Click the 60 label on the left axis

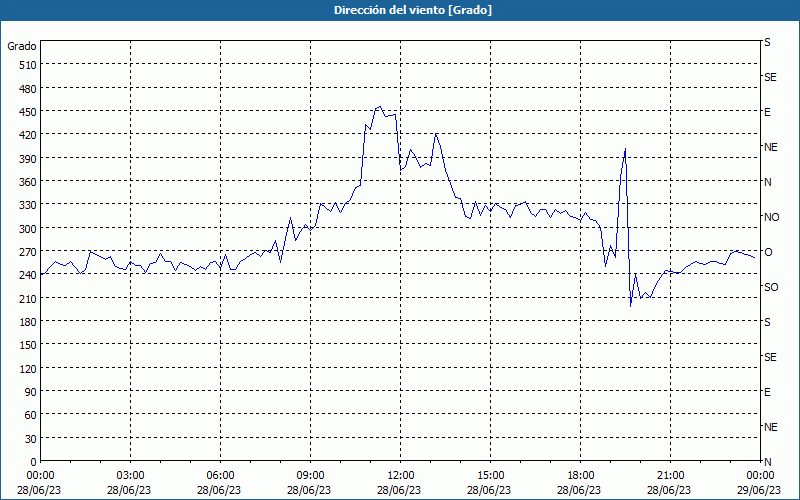[x=31, y=415]
